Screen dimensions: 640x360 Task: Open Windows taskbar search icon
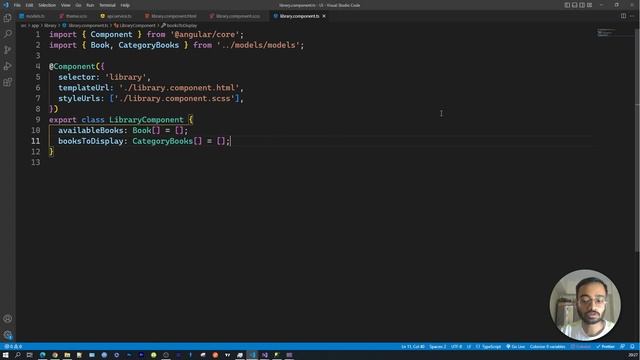(18, 355)
